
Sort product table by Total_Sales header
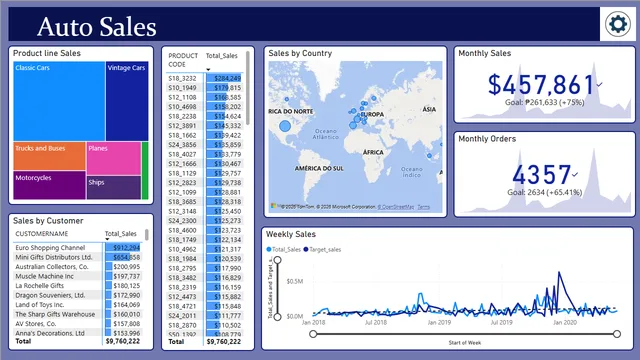pyautogui.click(x=221, y=56)
